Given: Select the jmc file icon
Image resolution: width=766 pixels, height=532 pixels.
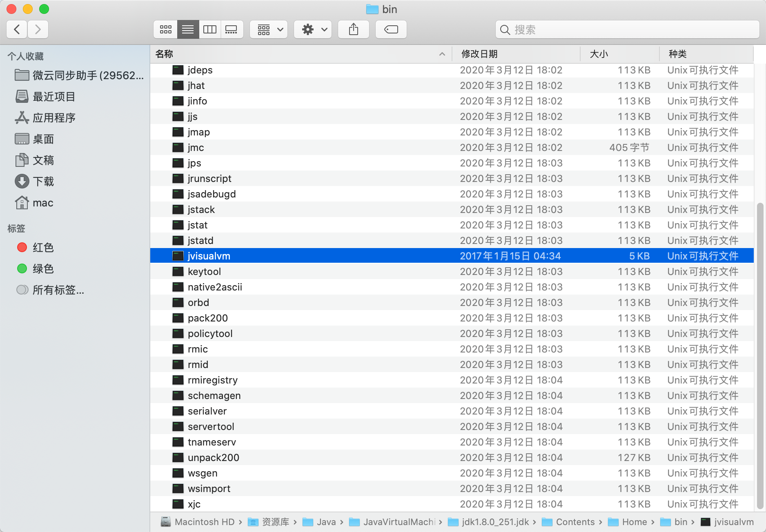Looking at the screenshot, I should pos(178,148).
